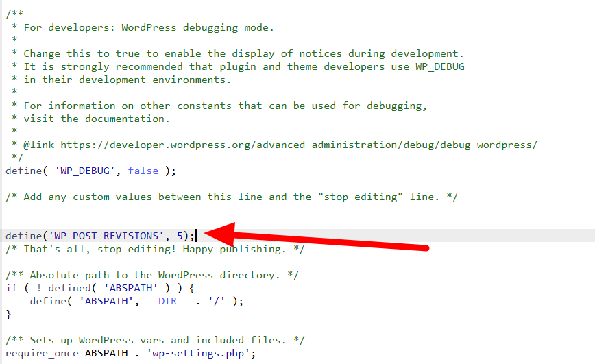
Task: Click the "if ( ! defined( 'ABSPATH' ) )" line
Action: (100, 288)
